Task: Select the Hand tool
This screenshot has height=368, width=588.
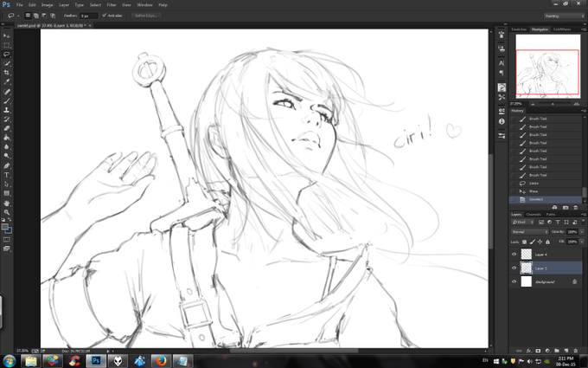Action: tap(6, 203)
